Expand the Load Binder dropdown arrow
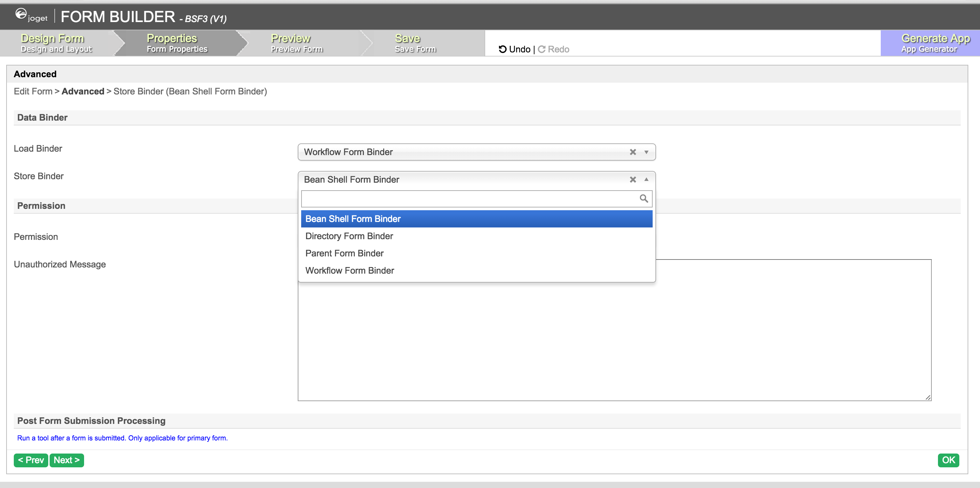This screenshot has height=488, width=980. pos(646,152)
